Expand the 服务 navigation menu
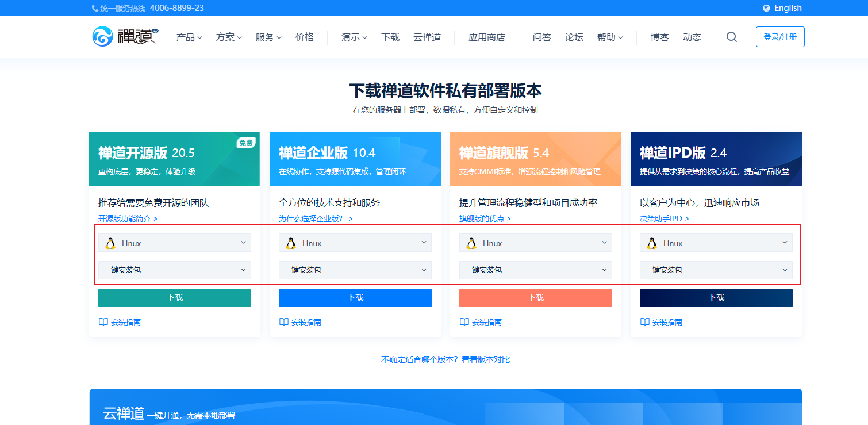The height and width of the screenshot is (425, 868). pyautogui.click(x=268, y=37)
